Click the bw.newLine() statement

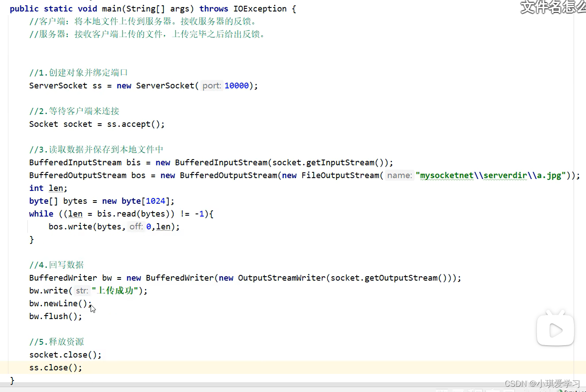point(61,303)
